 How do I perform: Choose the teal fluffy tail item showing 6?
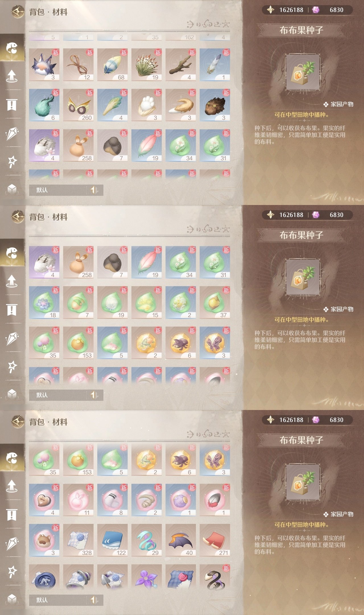tap(44, 105)
